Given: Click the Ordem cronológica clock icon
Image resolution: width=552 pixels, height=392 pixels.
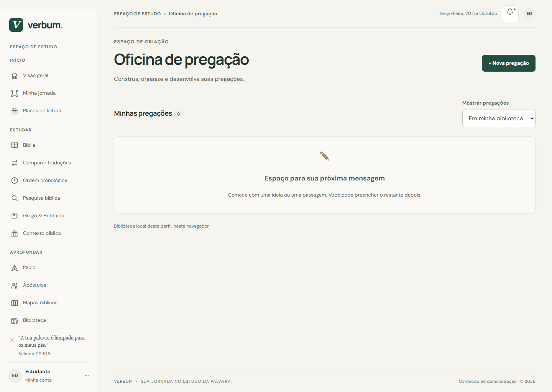Looking at the screenshot, I should [15, 180].
